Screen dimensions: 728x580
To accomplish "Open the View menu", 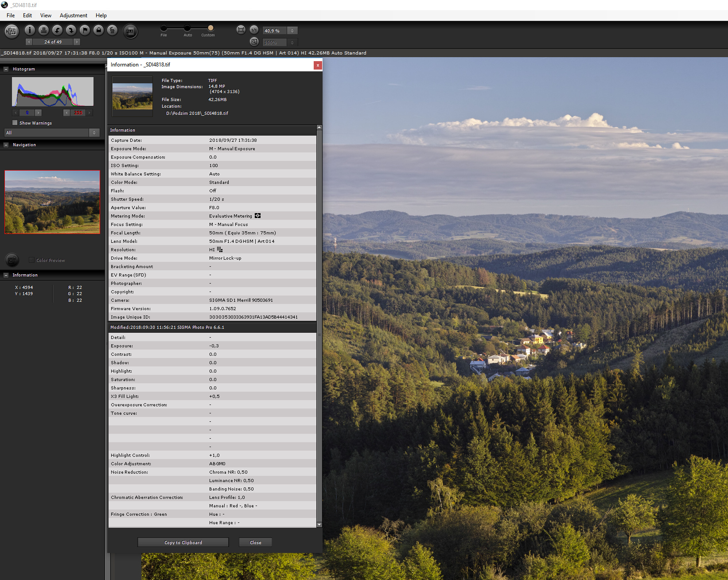I will point(46,16).
